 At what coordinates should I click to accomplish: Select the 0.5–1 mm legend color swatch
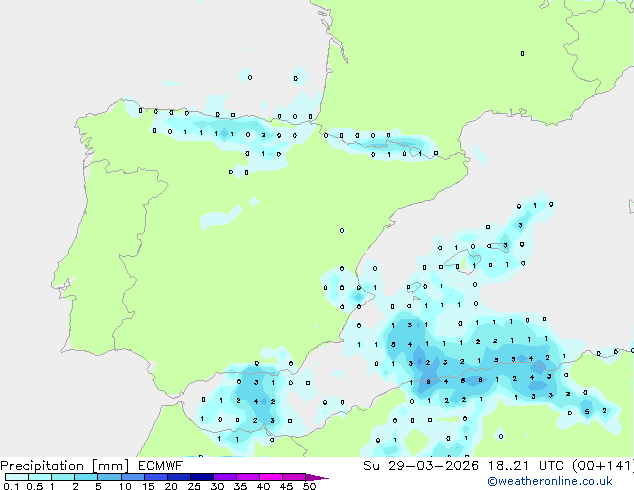(40, 477)
